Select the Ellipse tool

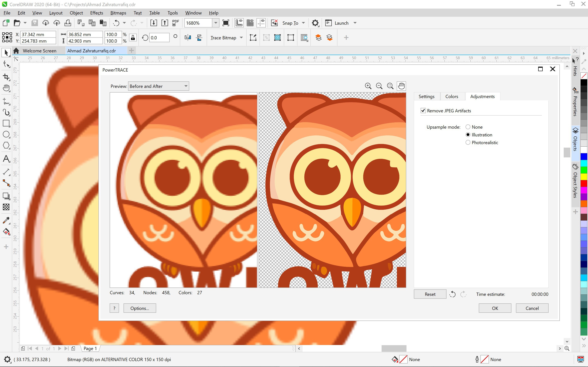pyautogui.click(x=6, y=134)
